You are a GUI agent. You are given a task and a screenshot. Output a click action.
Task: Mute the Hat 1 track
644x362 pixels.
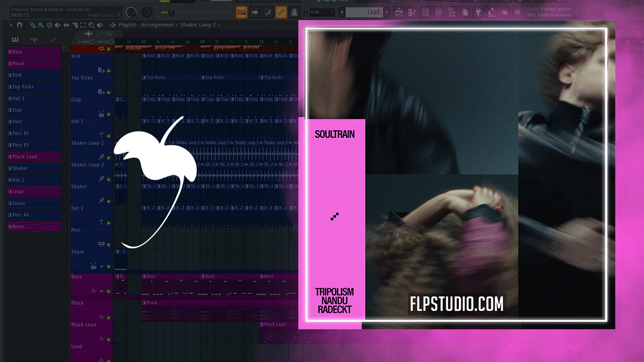tap(109, 136)
